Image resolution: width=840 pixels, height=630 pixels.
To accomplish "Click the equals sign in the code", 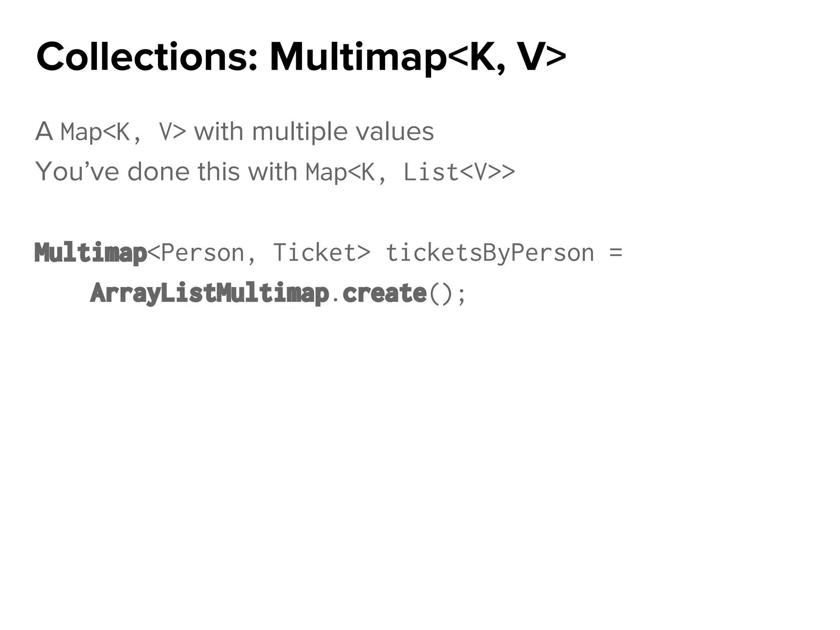I will pyautogui.click(x=616, y=253).
